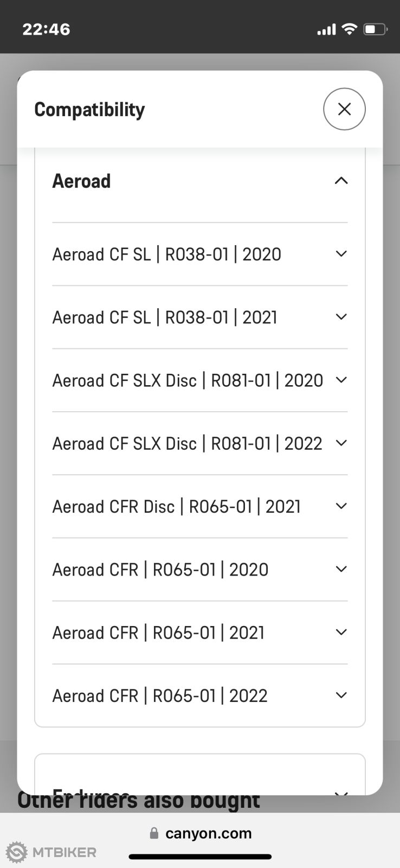Tap the lock icon beside canyon.com

click(x=154, y=833)
